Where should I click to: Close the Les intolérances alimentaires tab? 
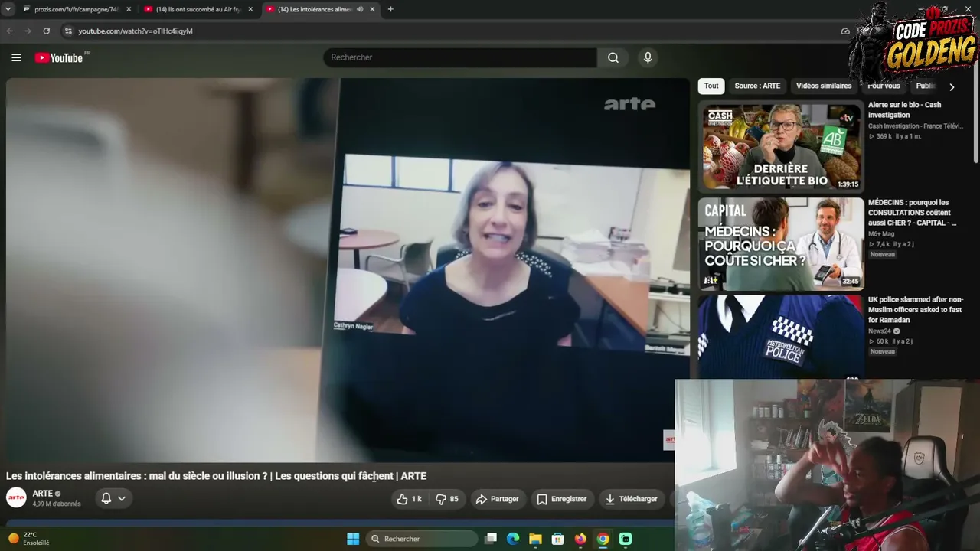[372, 9]
